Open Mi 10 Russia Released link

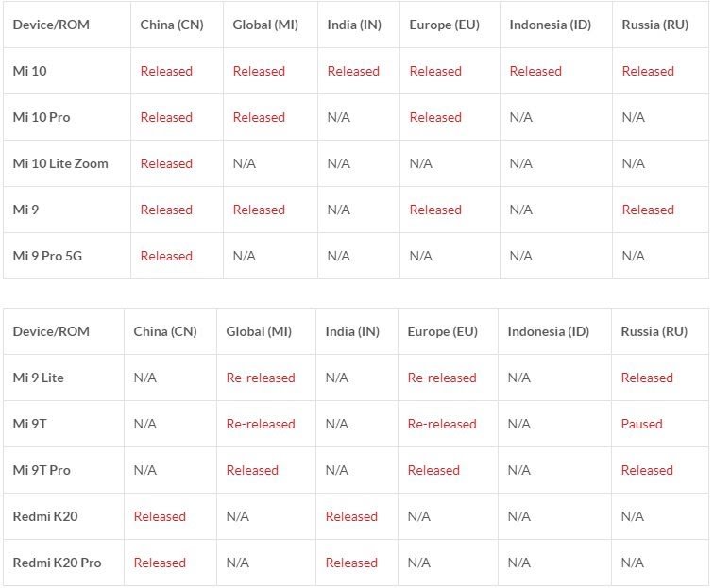point(648,71)
